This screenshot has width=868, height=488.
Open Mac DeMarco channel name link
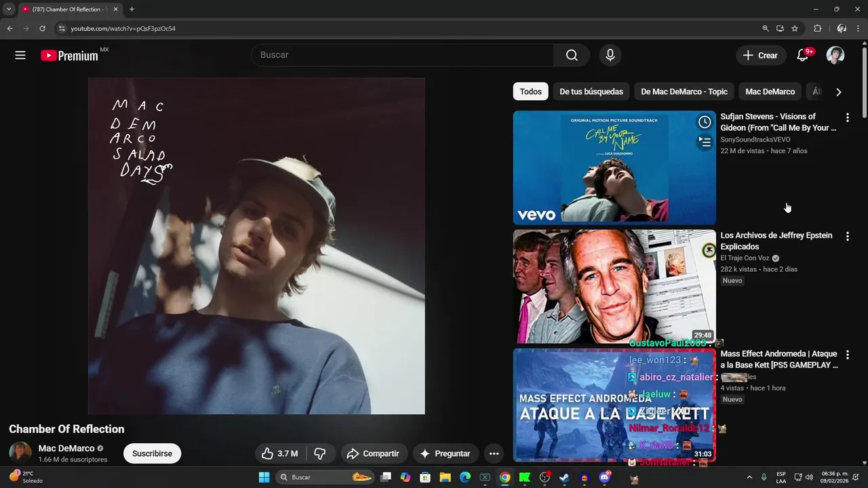click(x=66, y=448)
